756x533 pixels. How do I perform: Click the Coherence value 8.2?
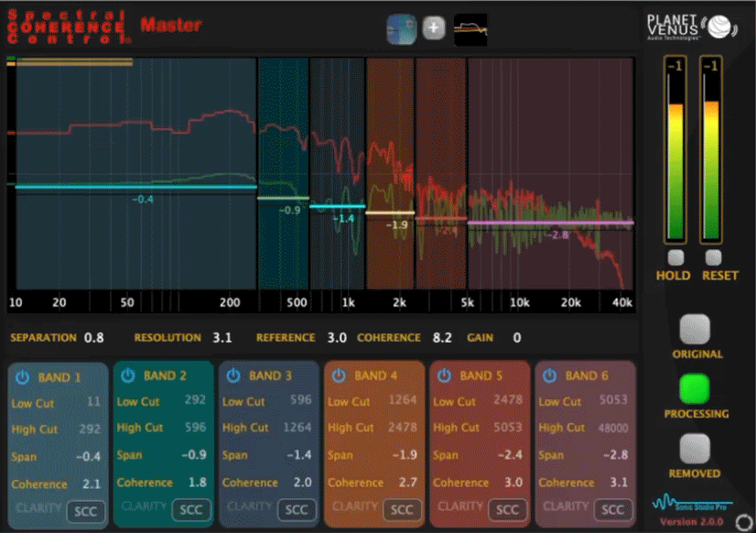[442, 338]
